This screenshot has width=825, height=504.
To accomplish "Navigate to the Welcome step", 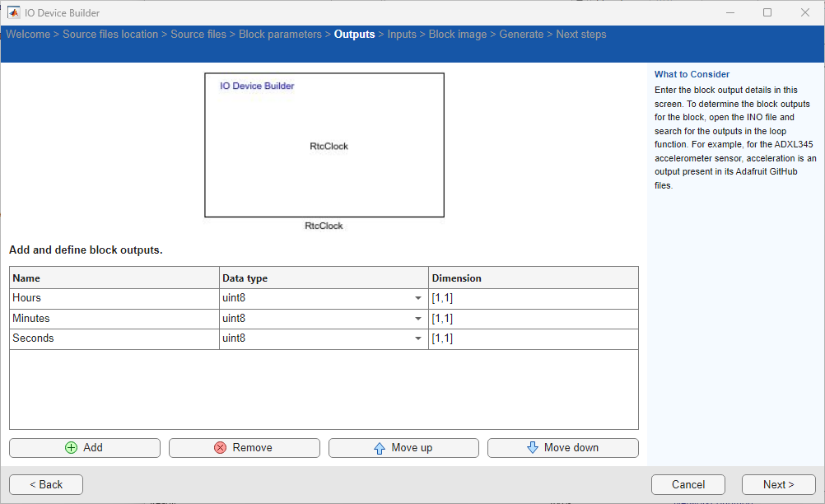I will click(28, 34).
